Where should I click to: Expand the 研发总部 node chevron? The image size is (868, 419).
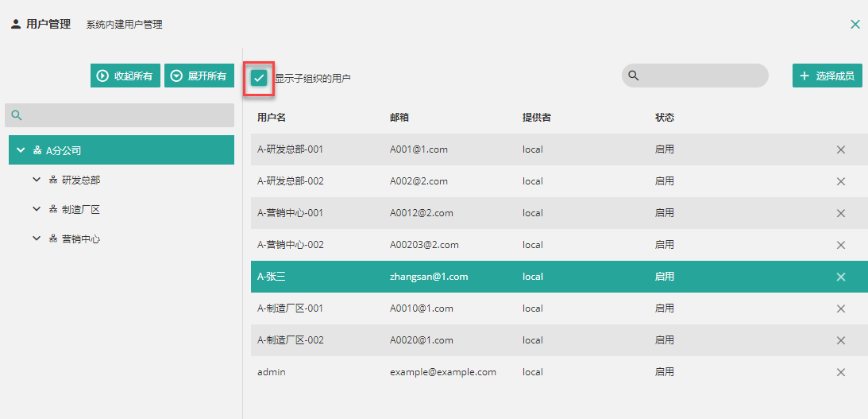[37, 180]
